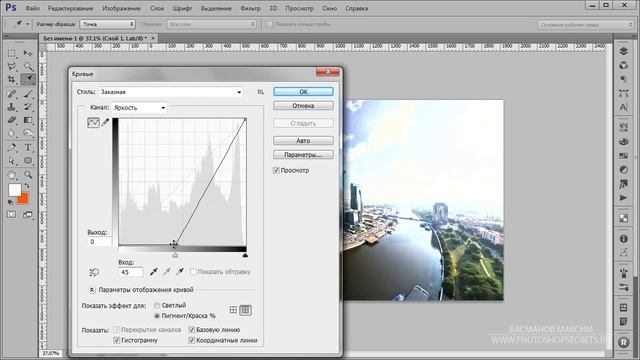640x360 pixels.
Task: Select the Gradient tool
Action: point(28,120)
